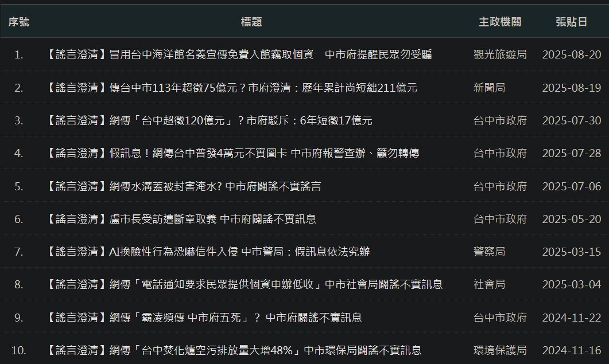Click the date 2025-07-30
The image size is (609, 364).
click(571, 121)
